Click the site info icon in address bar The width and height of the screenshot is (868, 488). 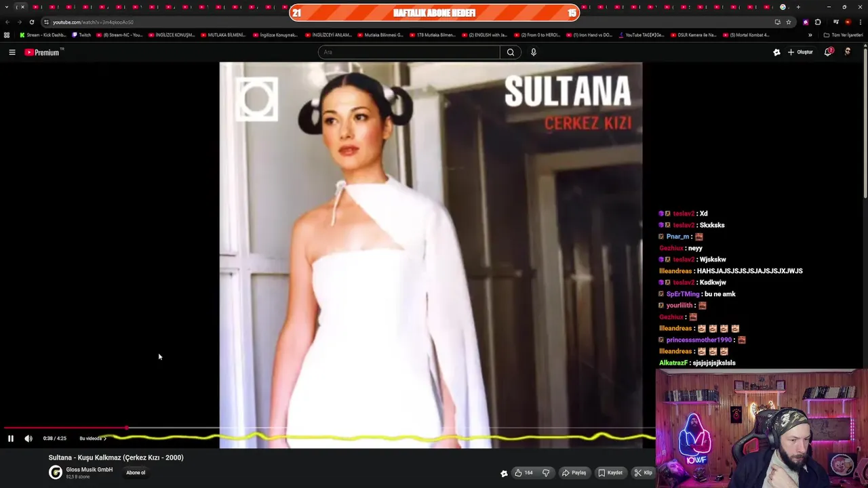pyautogui.click(x=46, y=22)
